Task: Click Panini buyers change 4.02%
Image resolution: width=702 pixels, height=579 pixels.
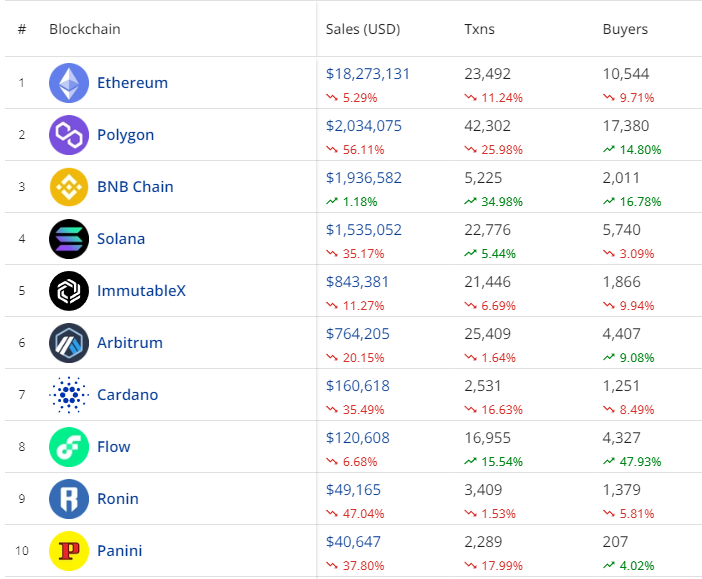Action: (629, 565)
